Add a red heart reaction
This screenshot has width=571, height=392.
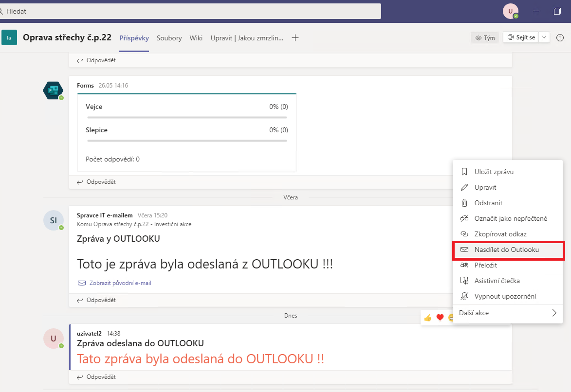(440, 318)
